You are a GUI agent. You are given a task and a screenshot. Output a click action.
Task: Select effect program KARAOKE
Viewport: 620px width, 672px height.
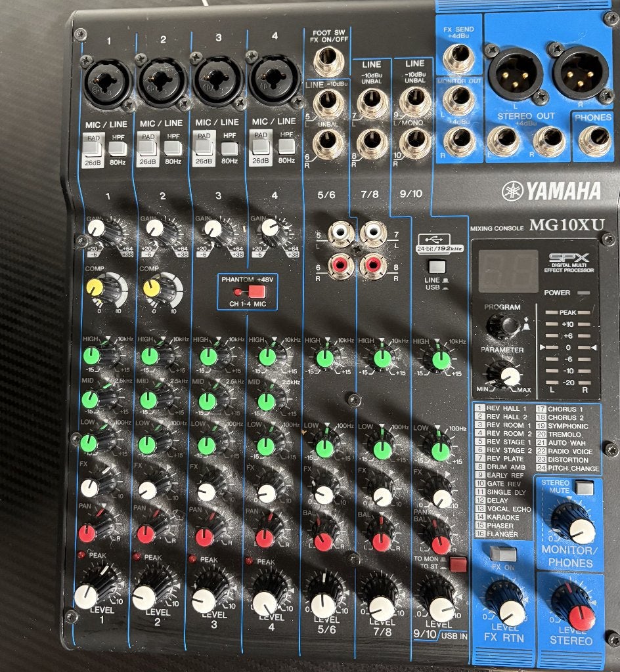498,517
